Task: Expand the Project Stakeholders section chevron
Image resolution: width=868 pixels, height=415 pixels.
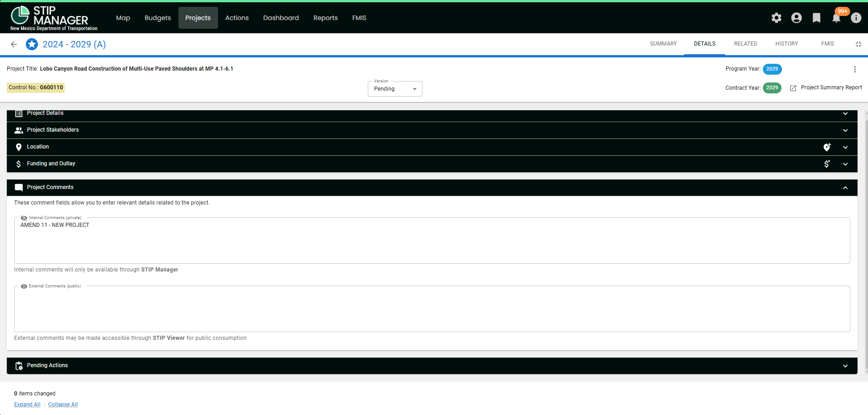Action: tap(845, 130)
